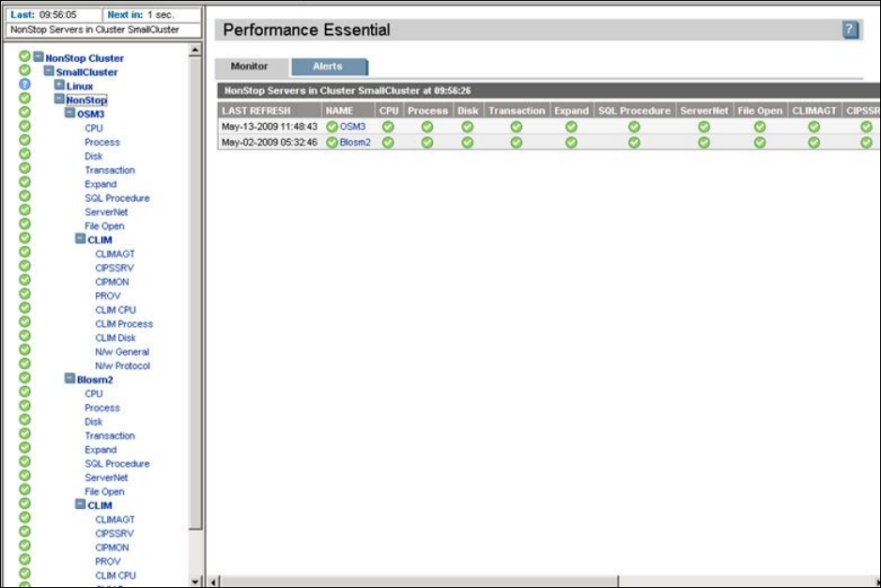Click Last 09:56:05 refresh time text
This screenshot has height=588, width=881.
pos(44,15)
